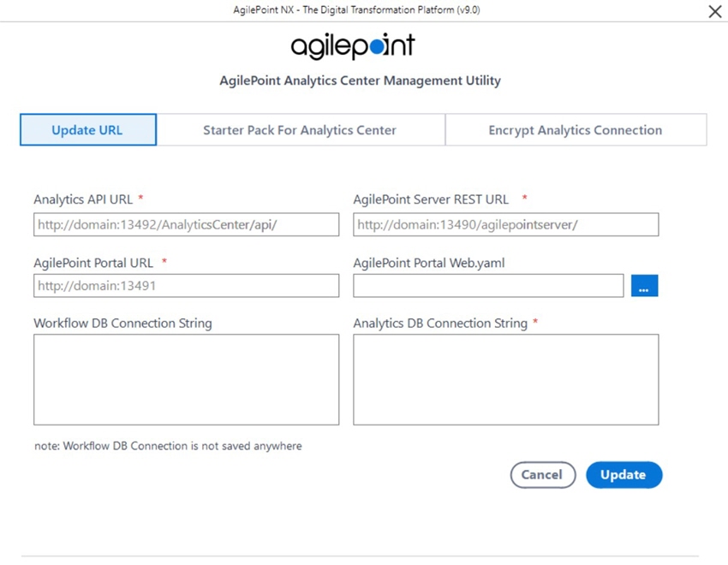Open the Web.yaml file browse ellipsis button
This screenshot has width=728, height=565.
click(x=644, y=286)
